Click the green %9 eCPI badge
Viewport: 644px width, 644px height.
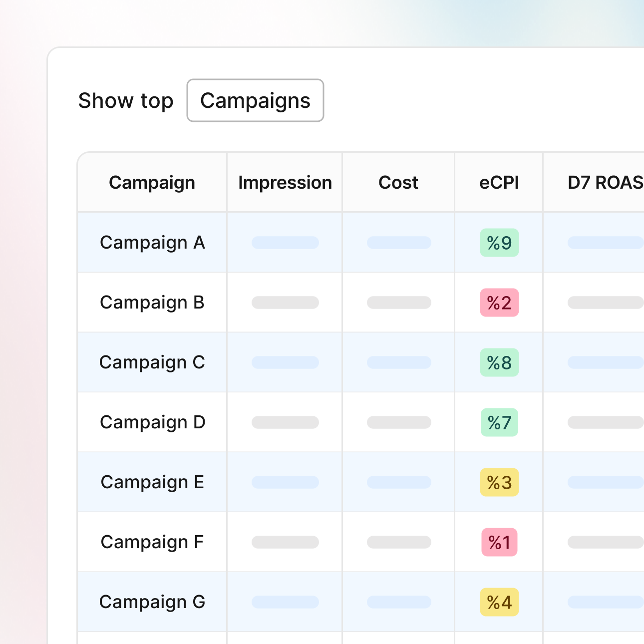(x=499, y=243)
